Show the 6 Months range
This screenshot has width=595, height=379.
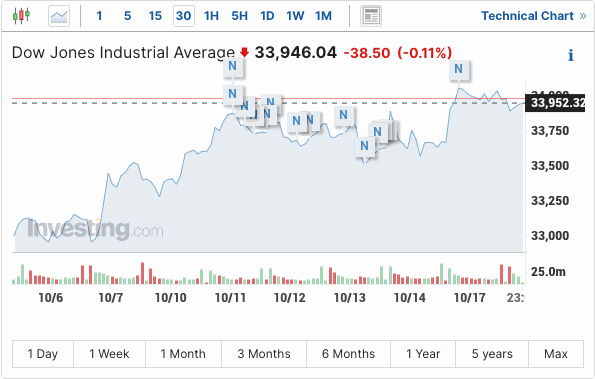pyautogui.click(x=348, y=354)
